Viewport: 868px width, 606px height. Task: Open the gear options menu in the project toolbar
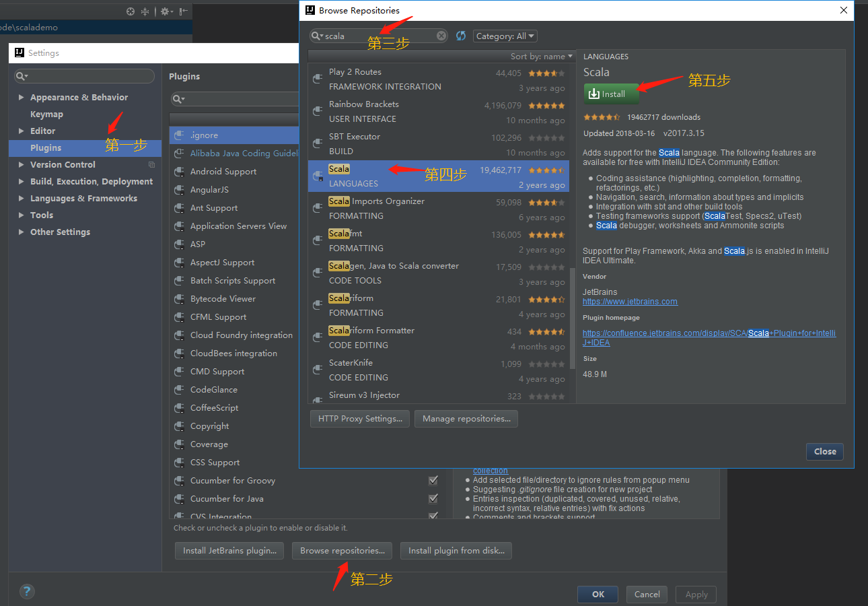[x=166, y=11]
